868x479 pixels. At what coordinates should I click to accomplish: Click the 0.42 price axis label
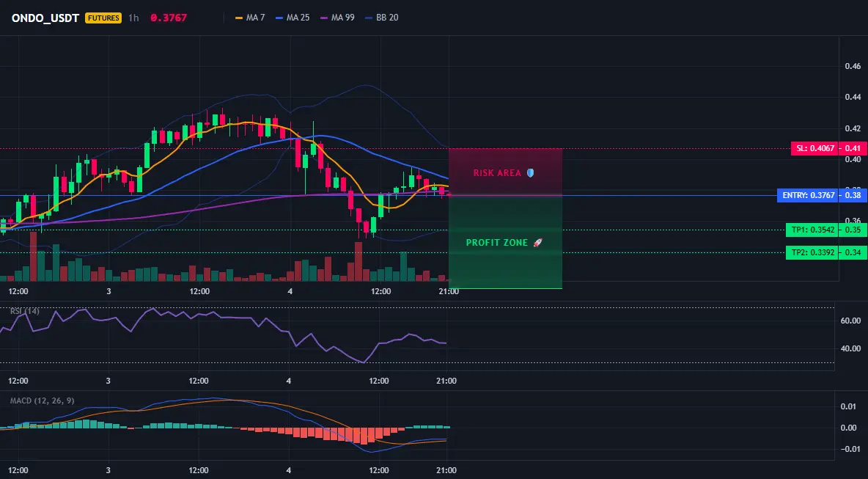pos(853,128)
